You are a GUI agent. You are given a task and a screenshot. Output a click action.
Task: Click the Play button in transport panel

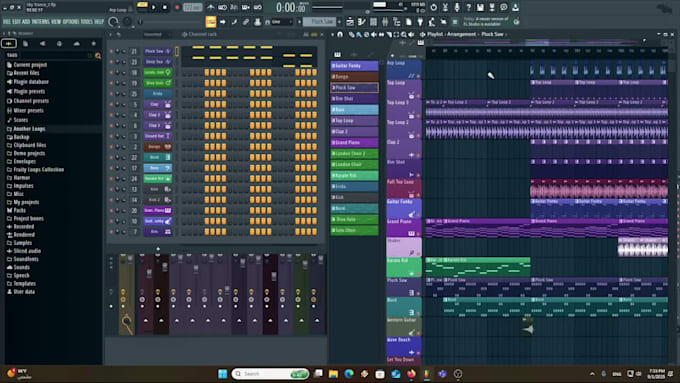click(x=154, y=7)
